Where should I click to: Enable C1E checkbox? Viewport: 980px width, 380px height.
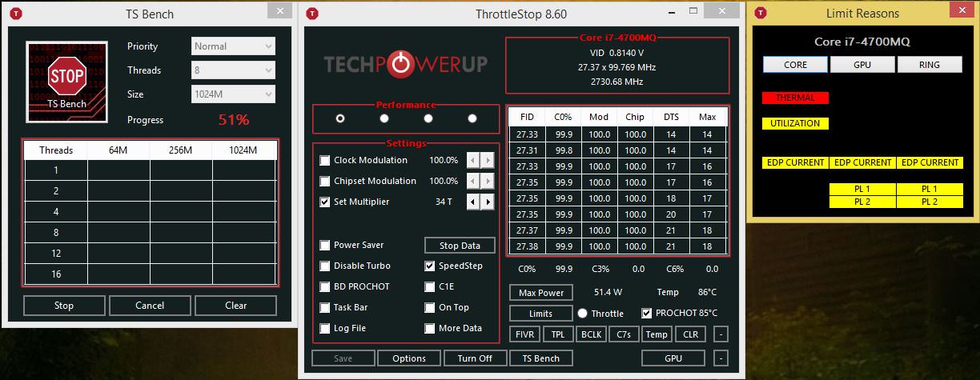coord(430,286)
